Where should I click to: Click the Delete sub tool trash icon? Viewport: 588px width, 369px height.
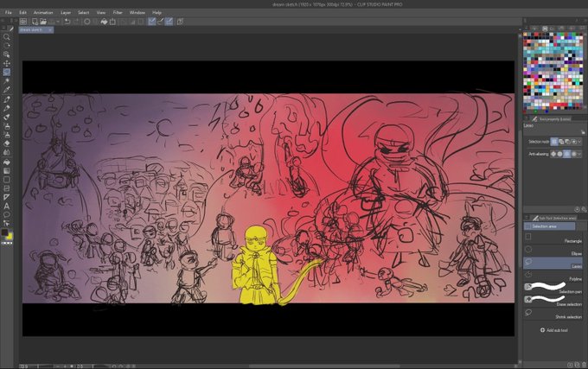click(584, 365)
